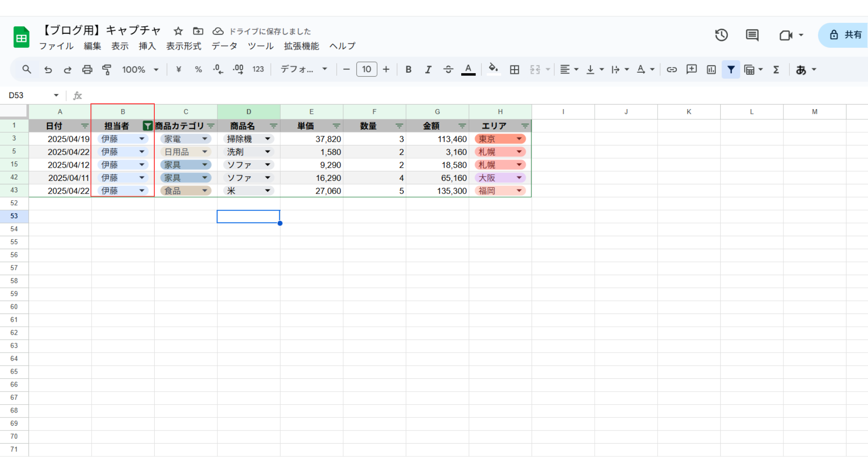Open the 表示形式 menu
This screenshot has width=868, height=473.
pyautogui.click(x=183, y=46)
